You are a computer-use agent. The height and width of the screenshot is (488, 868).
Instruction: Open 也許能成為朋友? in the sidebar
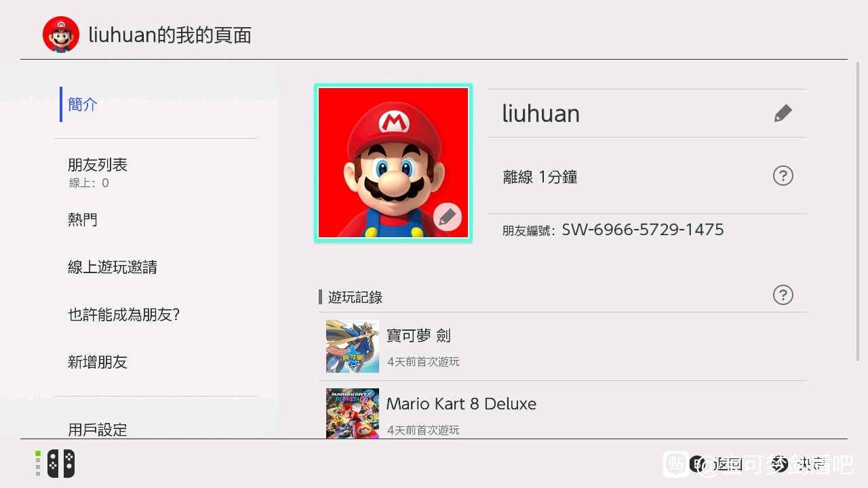[123, 314]
